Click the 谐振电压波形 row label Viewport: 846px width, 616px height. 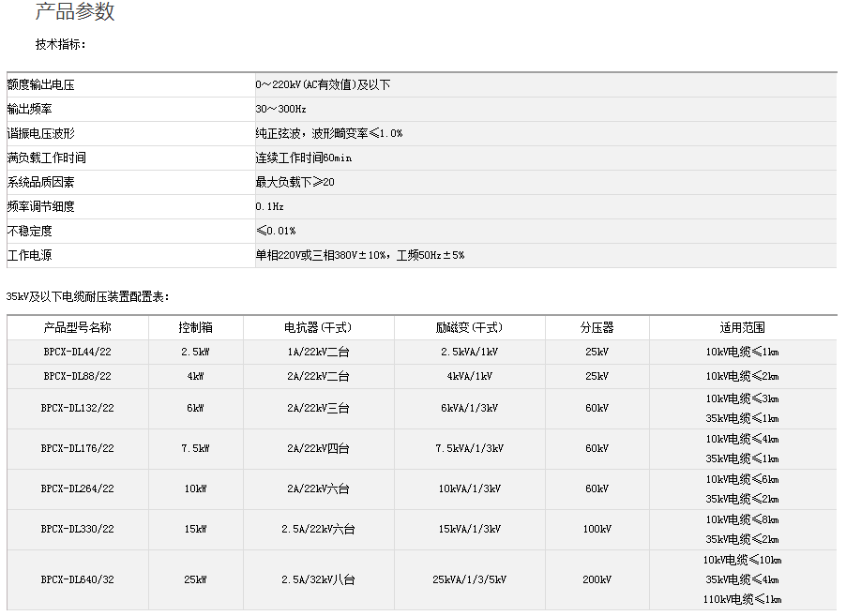coord(40,134)
